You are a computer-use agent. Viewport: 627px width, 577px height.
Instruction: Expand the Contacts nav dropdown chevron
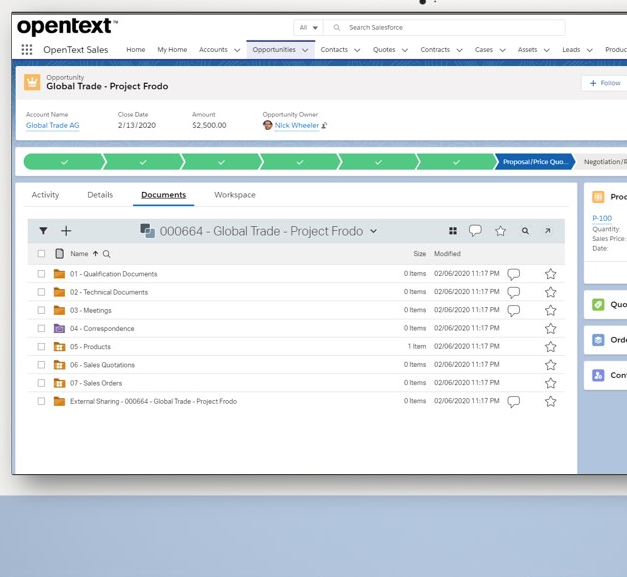point(357,50)
